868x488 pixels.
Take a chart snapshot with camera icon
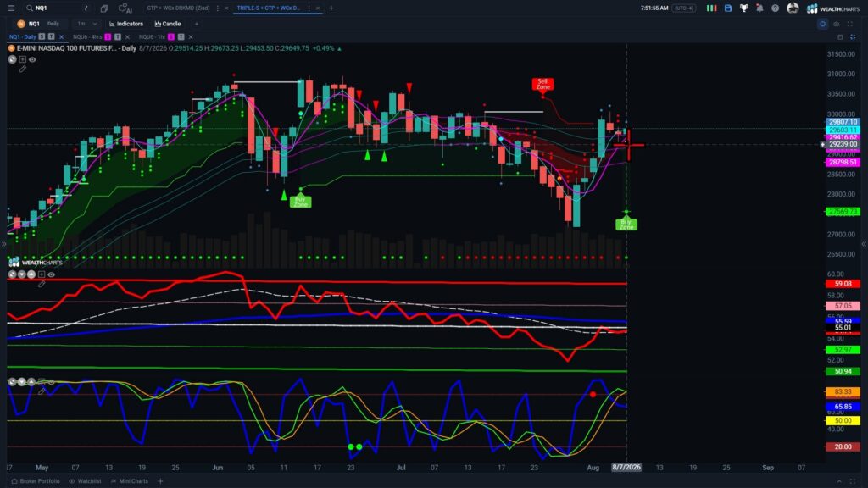[837, 24]
